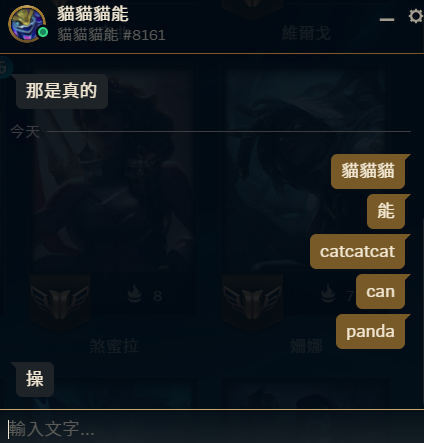The image size is (424, 443).
Task: Minimize the chat window with the dash icon
Action: (x=387, y=20)
